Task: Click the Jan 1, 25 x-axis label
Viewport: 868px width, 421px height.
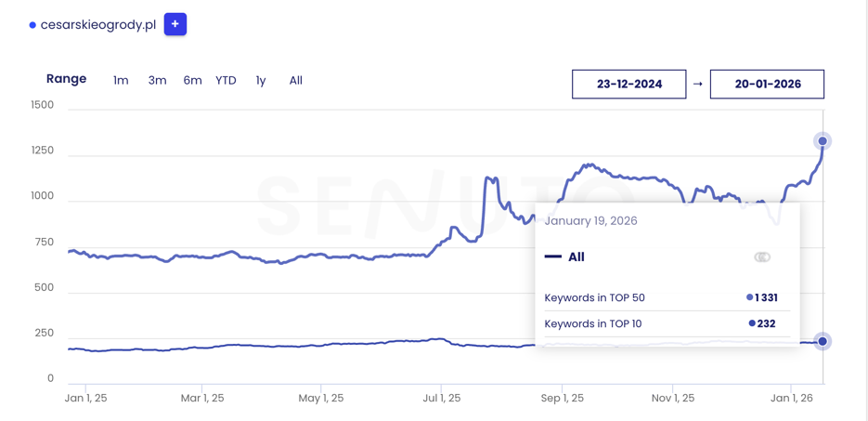Action: [85, 398]
